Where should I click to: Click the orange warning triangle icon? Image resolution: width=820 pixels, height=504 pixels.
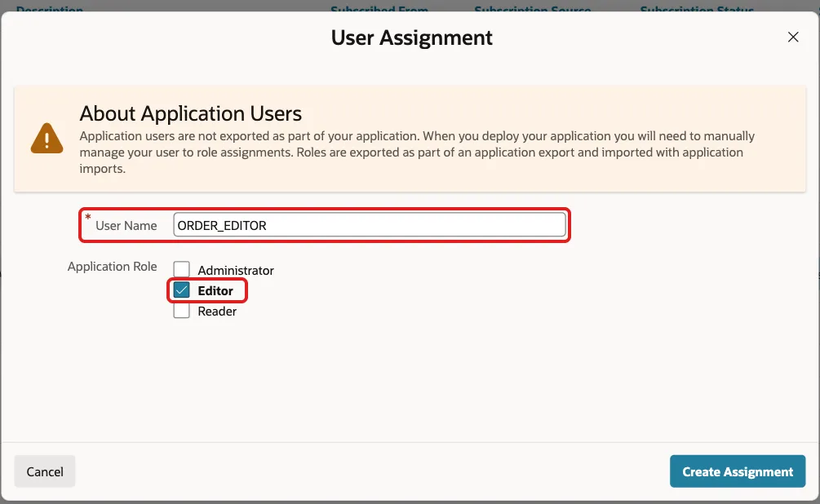point(47,138)
